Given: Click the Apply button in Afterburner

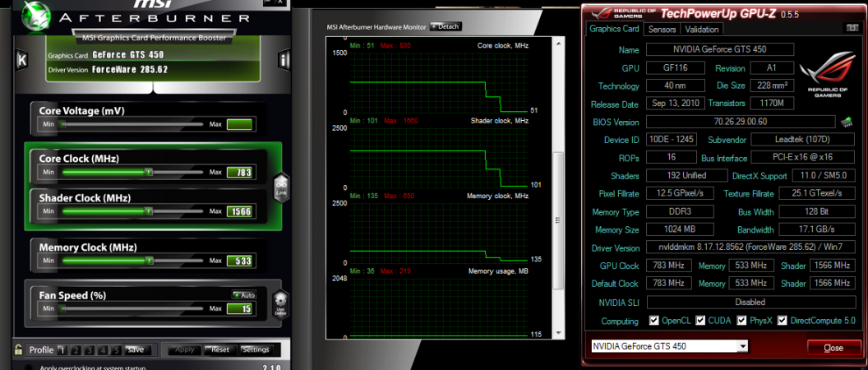Looking at the screenshot, I should [x=184, y=350].
